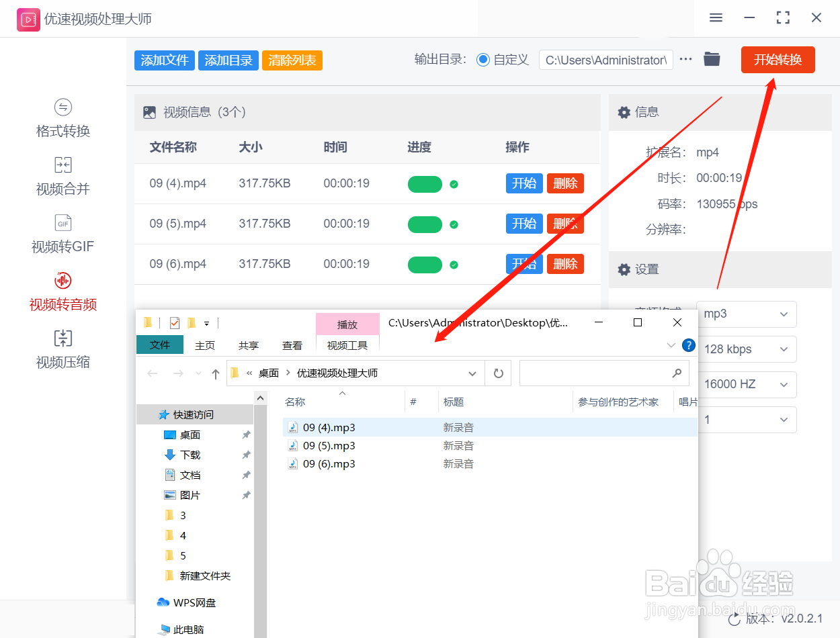Open the 格式转换 format conversion module
The height and width of the screenshot is (638, 840).
(63, 119)
